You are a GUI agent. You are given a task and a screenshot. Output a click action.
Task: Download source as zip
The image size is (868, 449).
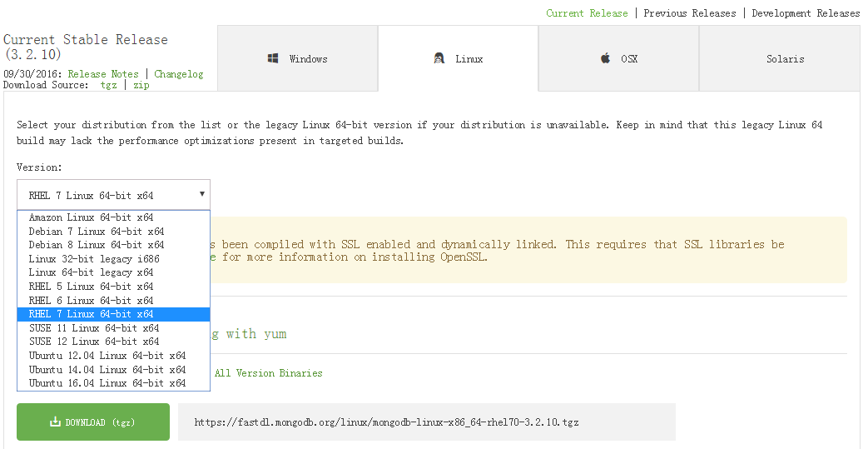point(141,85)
